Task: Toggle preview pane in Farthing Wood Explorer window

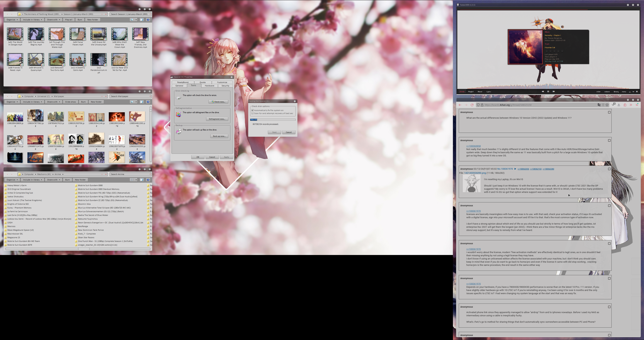Action: [142, 20]
